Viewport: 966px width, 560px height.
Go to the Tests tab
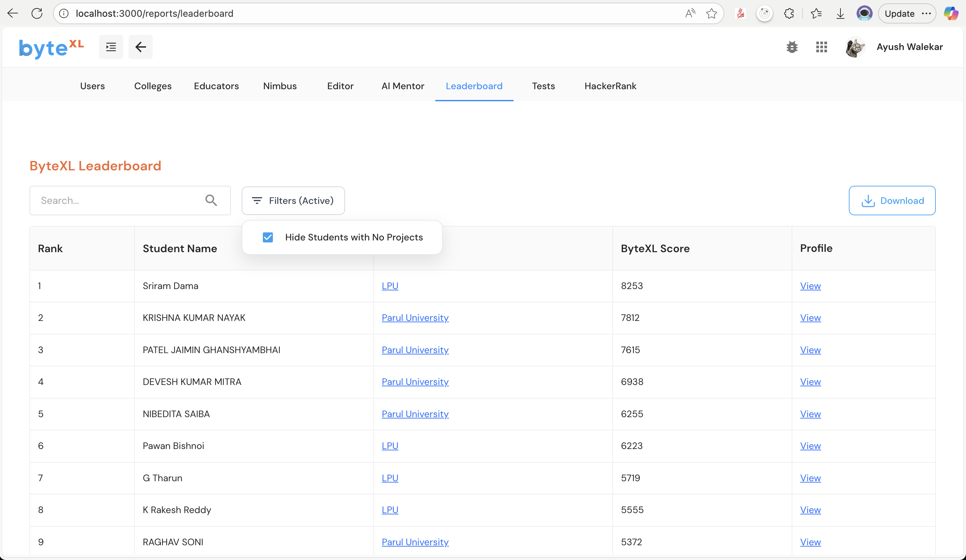pyautogui.click(x=543, y=86)
